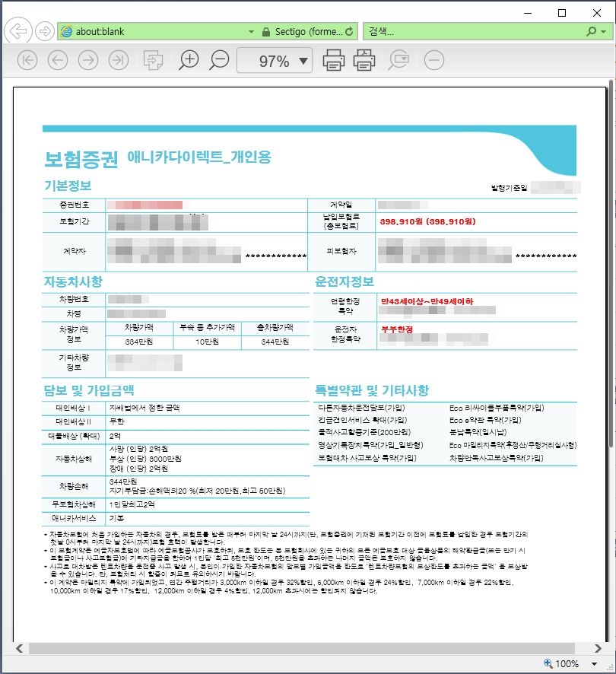Click 부부한정 driver restriction text
The width and height of the screenshot is (616, 674).
click(x=397, y=329)
